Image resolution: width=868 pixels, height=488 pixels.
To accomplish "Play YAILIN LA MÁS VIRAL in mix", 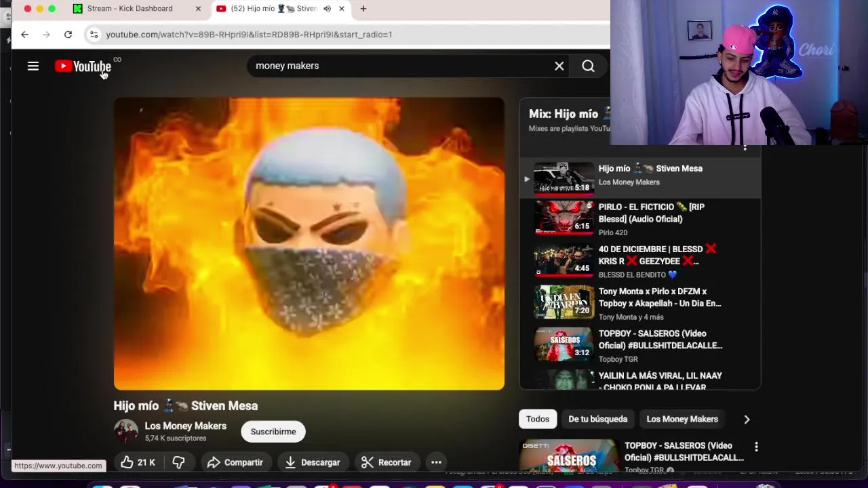I will (640, 380).
